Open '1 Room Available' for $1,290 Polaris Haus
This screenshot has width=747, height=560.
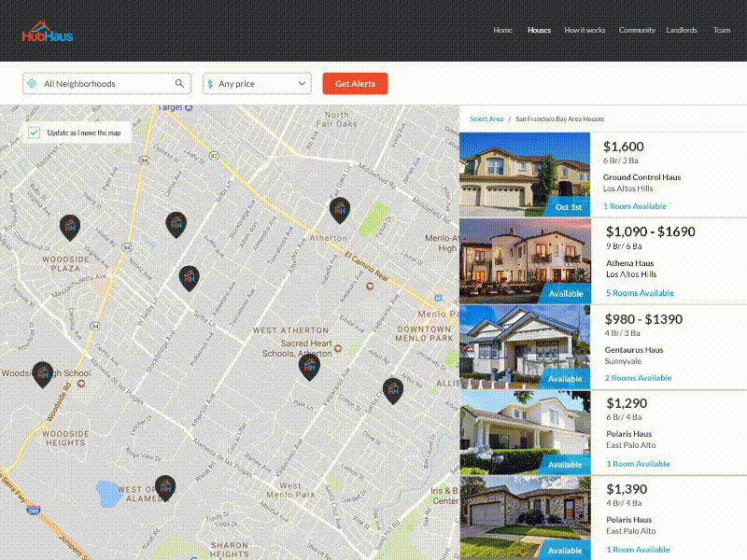click(x=638, y=464)
